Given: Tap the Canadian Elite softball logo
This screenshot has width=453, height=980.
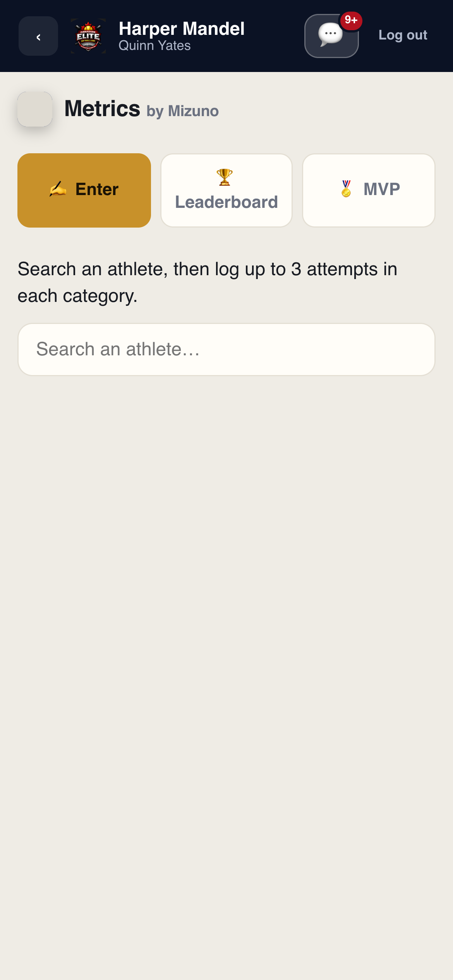Looking at the screenshot, I should pyautogui.click(x=88, y=36).
